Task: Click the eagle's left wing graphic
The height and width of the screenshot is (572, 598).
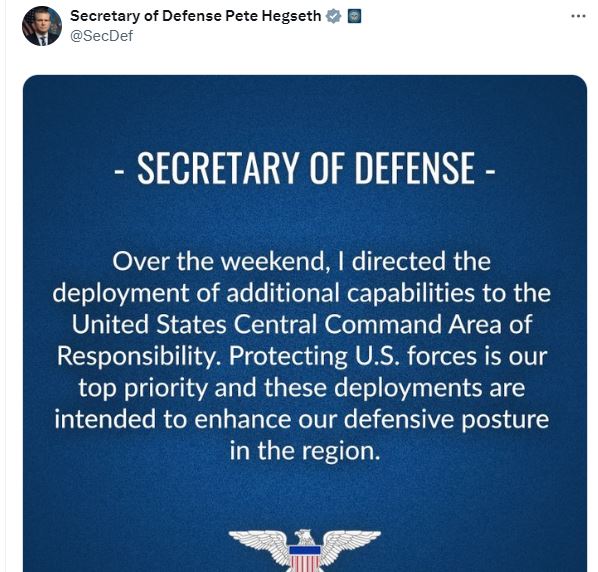Action: coord(259,545)
